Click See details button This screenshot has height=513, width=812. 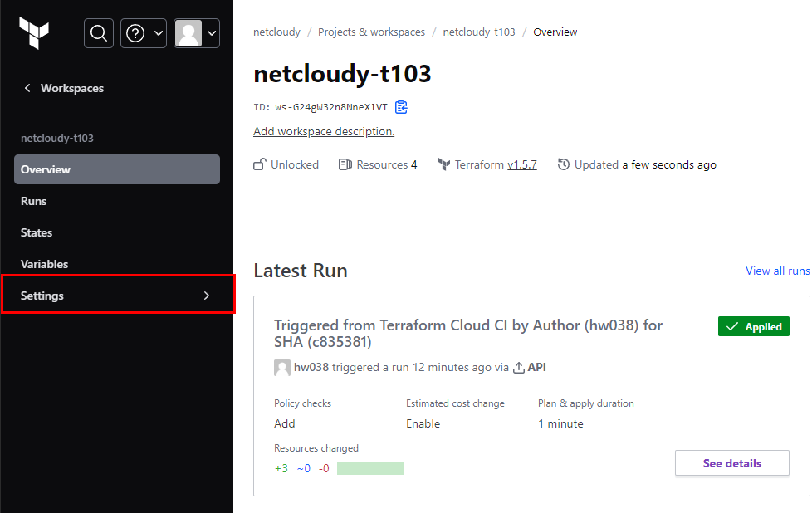732,463
